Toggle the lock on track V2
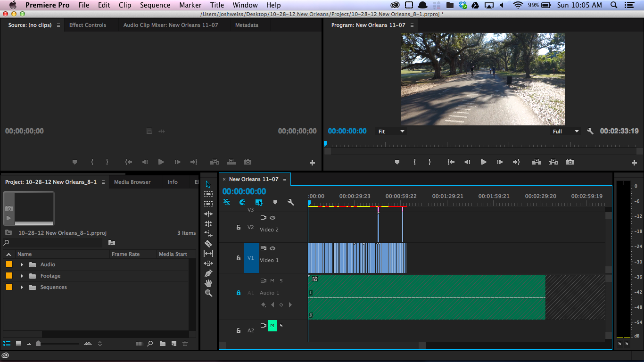Screen dimensions: 644x362 239,227
